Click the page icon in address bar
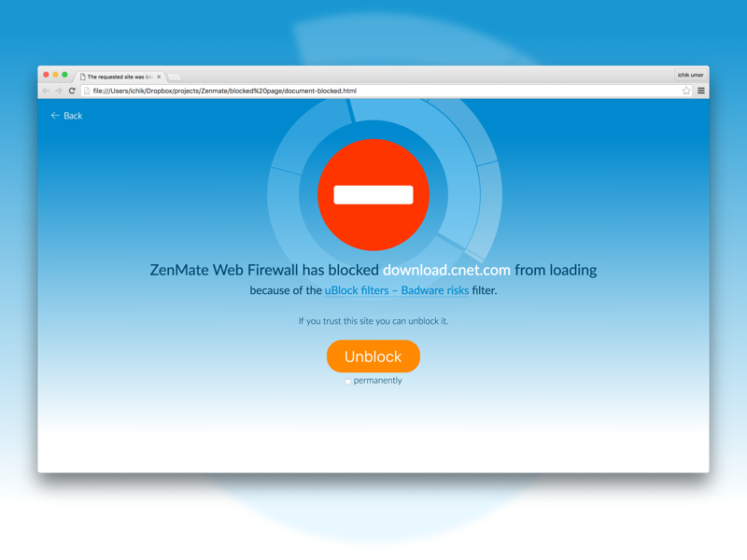Screen dimensions: 747x560 [87, 91]
